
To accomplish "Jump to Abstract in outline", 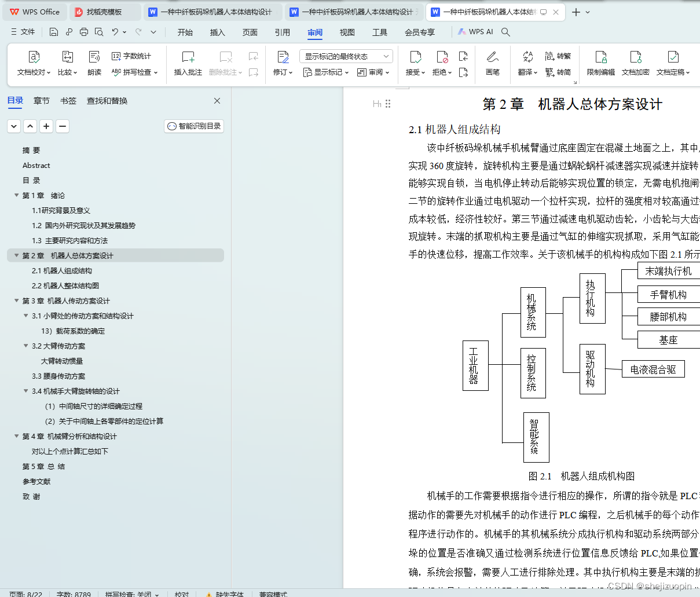I will click(x=36, y=165).
